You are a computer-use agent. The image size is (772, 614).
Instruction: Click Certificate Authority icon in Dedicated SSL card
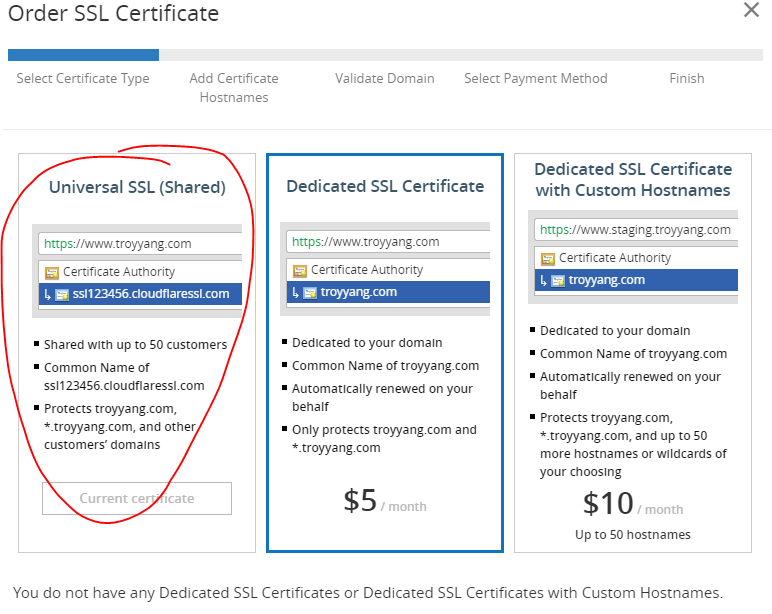coord(299,270)
